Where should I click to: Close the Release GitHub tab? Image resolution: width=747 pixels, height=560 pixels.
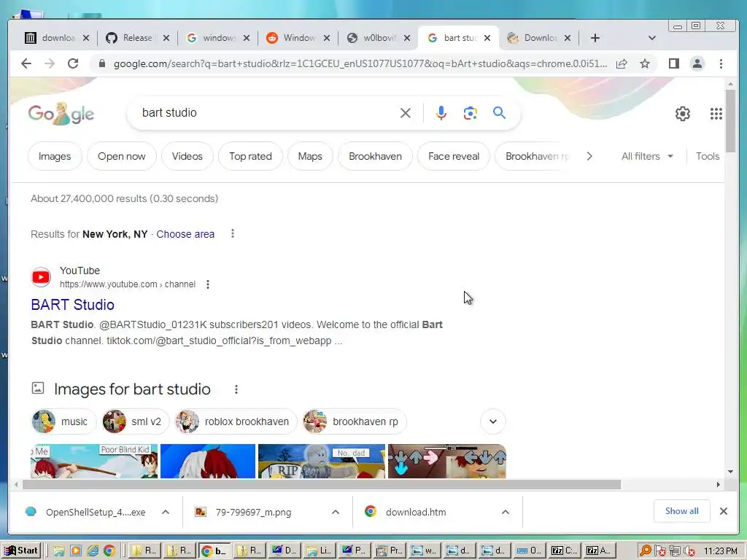166,38
